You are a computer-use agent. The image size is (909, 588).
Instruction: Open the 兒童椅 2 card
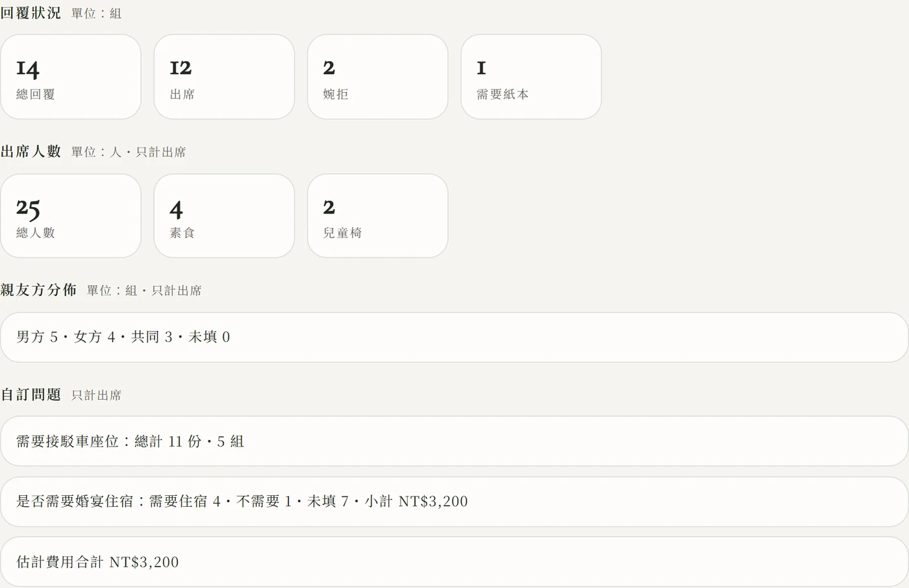(378, 215)
